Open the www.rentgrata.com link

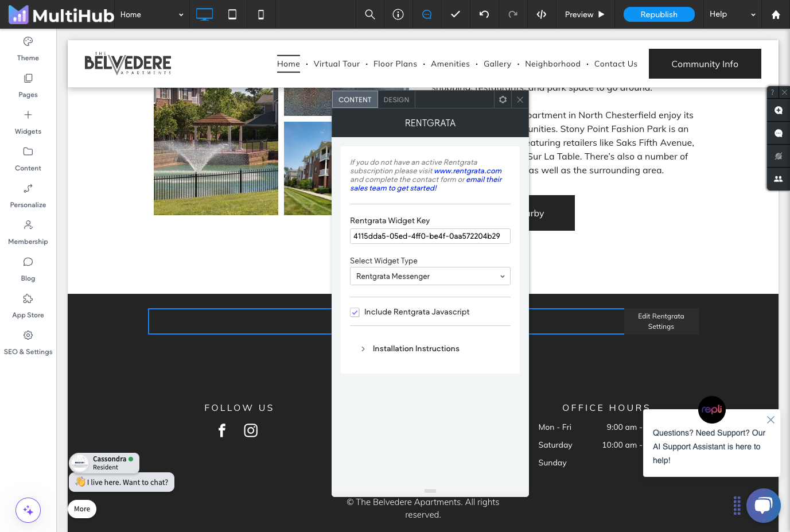(x=468, y=171)
